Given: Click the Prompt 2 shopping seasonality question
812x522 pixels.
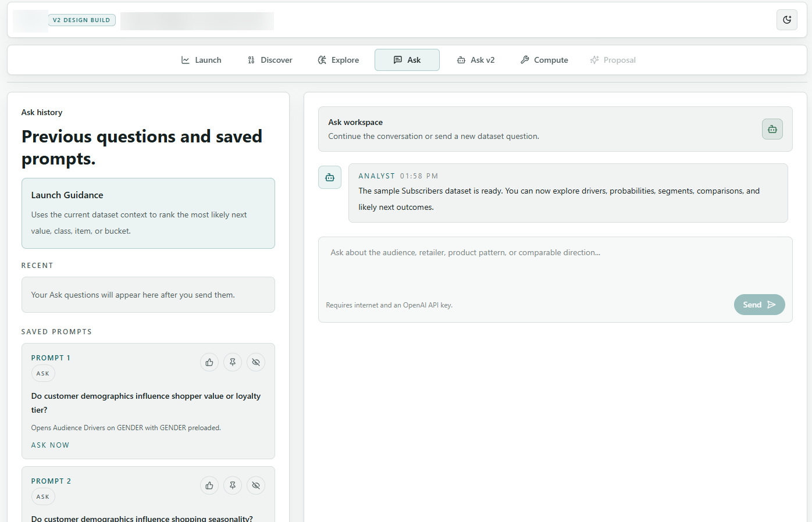Looking at the screenshot, I should 142,519.
